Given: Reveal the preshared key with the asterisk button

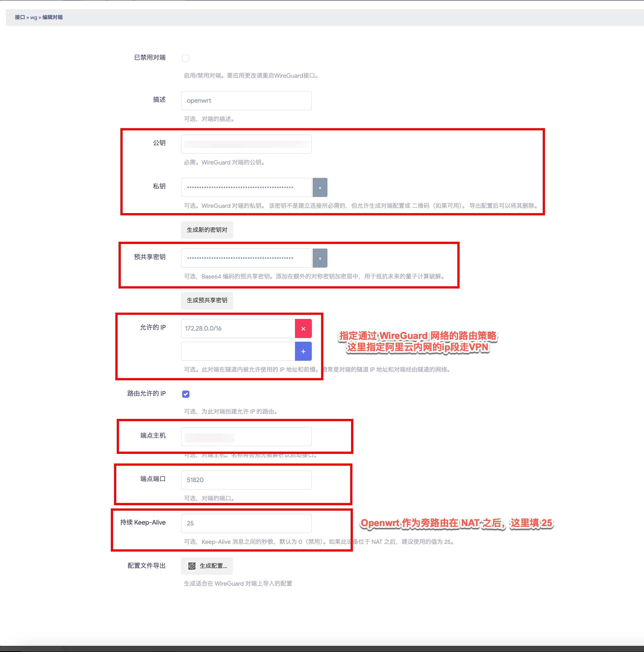Looking at the screenshot, I should click(x=320, y=258).
